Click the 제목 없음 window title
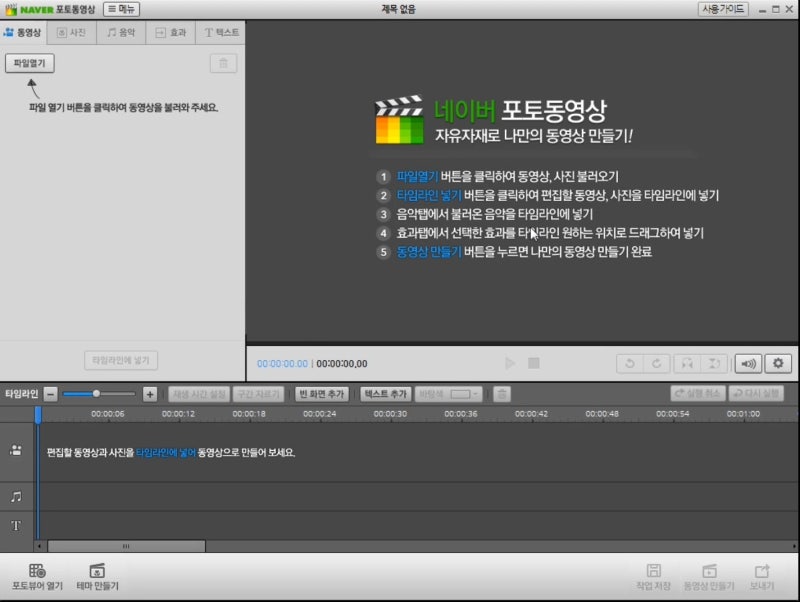The width and height of the screenshot is (800, 602). tap(398, 9)
